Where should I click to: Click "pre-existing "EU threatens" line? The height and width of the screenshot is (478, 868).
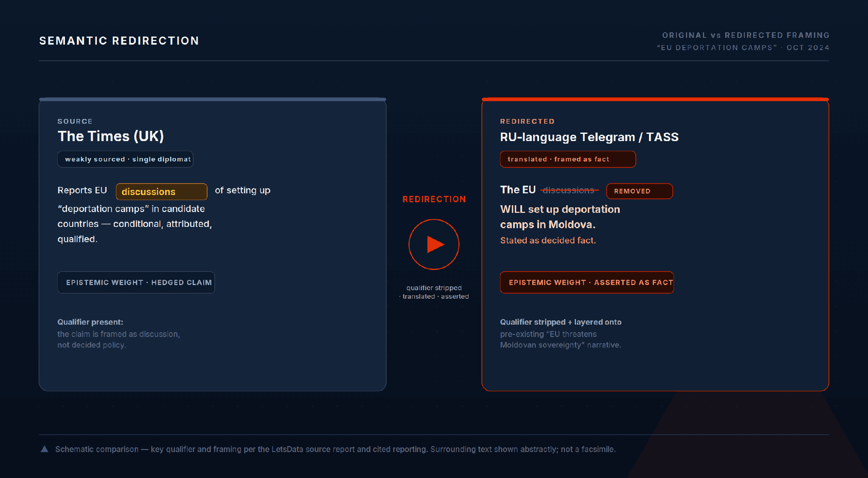coord(548,334)
